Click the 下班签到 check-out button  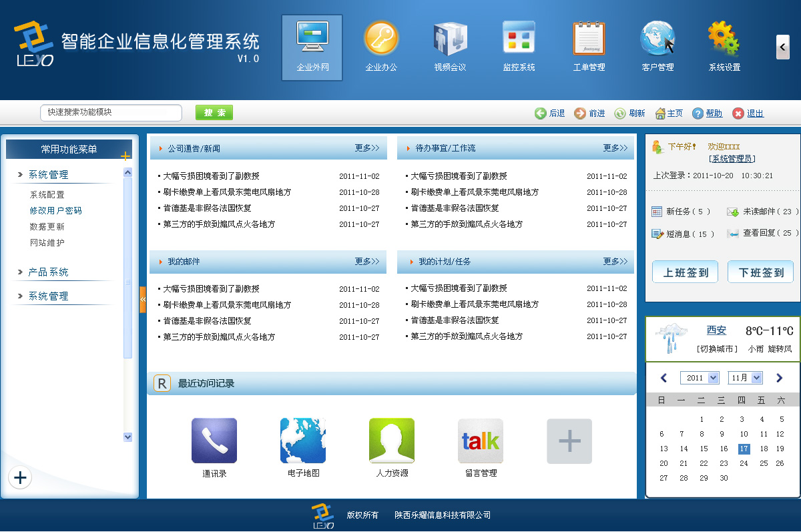(761, 272)
